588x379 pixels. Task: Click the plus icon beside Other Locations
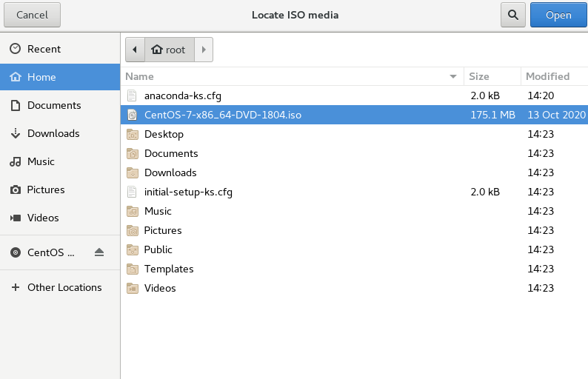tap(16, 287)
